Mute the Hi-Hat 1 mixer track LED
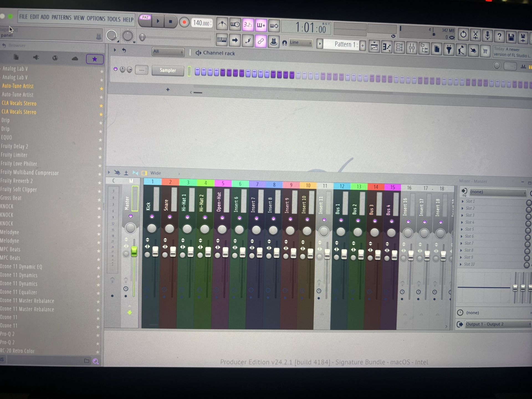The width and height of the screenshot is (532, 399). [187, 217]
